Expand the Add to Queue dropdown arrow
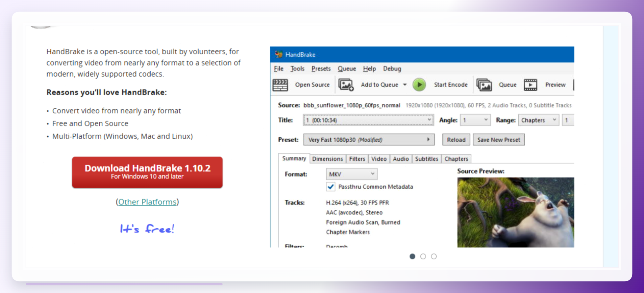The image size is (644, 293). 405,85
